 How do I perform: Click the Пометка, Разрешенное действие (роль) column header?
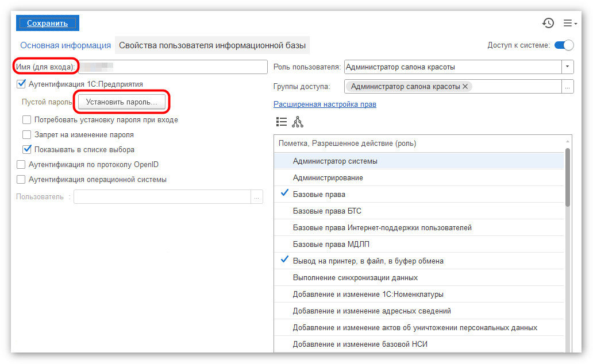419,144
